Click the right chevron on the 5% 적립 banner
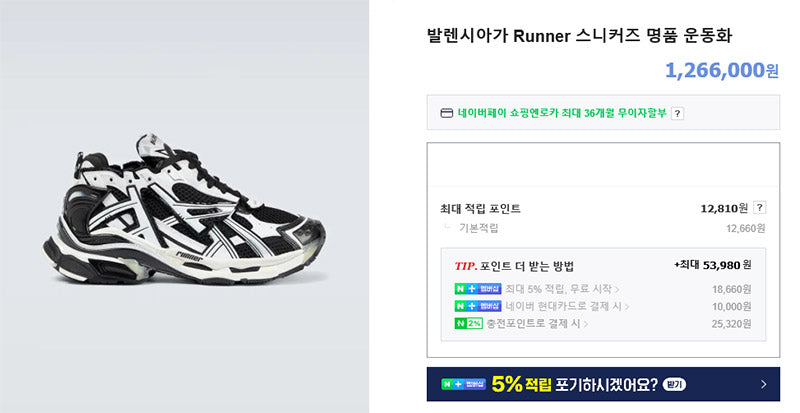The width and height of the screenshot is (800, 413). pyautogui.click(x=763, y=384)
